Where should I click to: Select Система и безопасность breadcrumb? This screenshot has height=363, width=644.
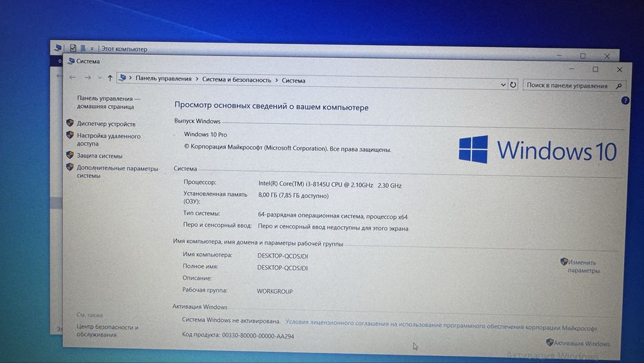pyautogui.click(x=236, y=80)
